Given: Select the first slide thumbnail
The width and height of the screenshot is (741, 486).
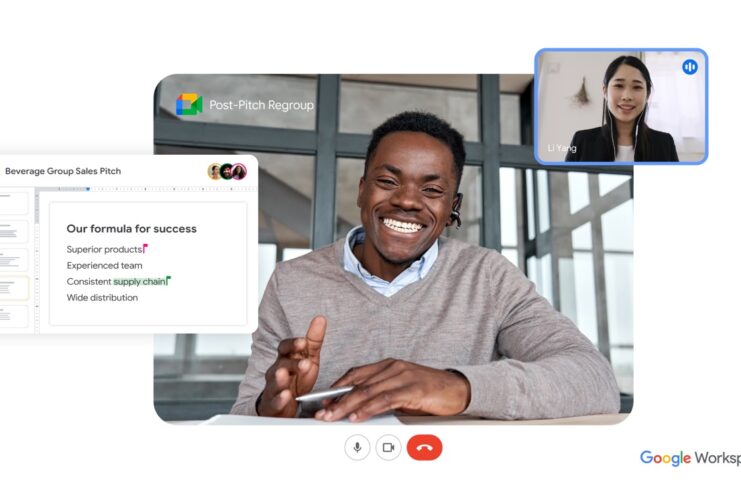Looking at the screenshot, I should click(x=13, y=202).
